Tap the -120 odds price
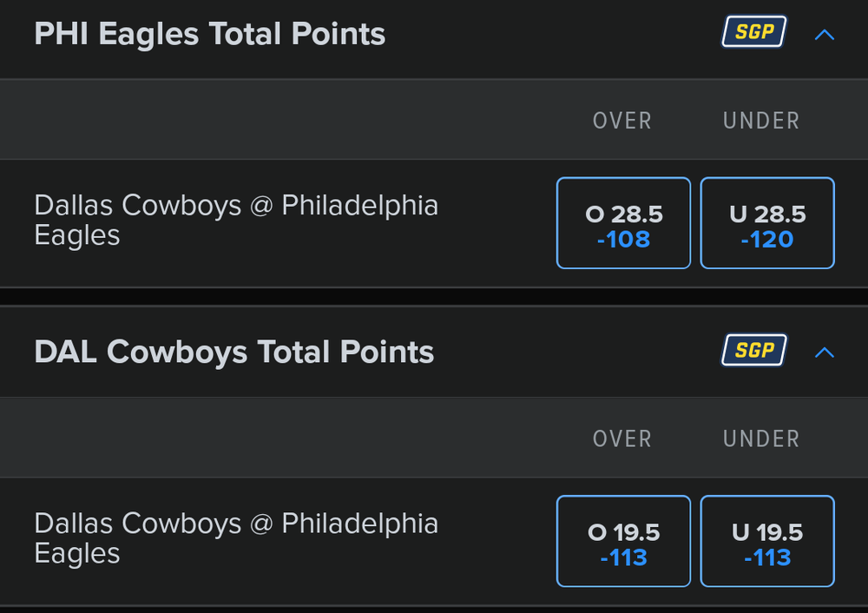This screenshot has height=613, width=868. tap(767, 240)
